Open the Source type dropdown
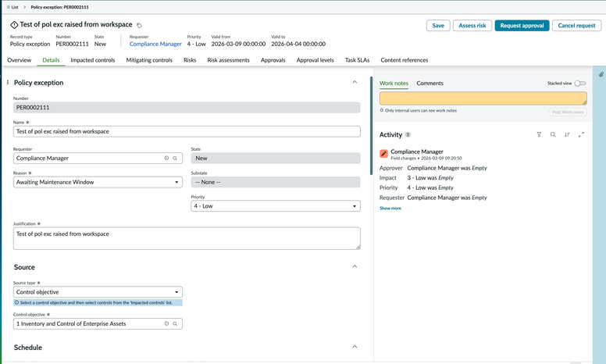The image size is (606, 364). (x=98, y=292)
